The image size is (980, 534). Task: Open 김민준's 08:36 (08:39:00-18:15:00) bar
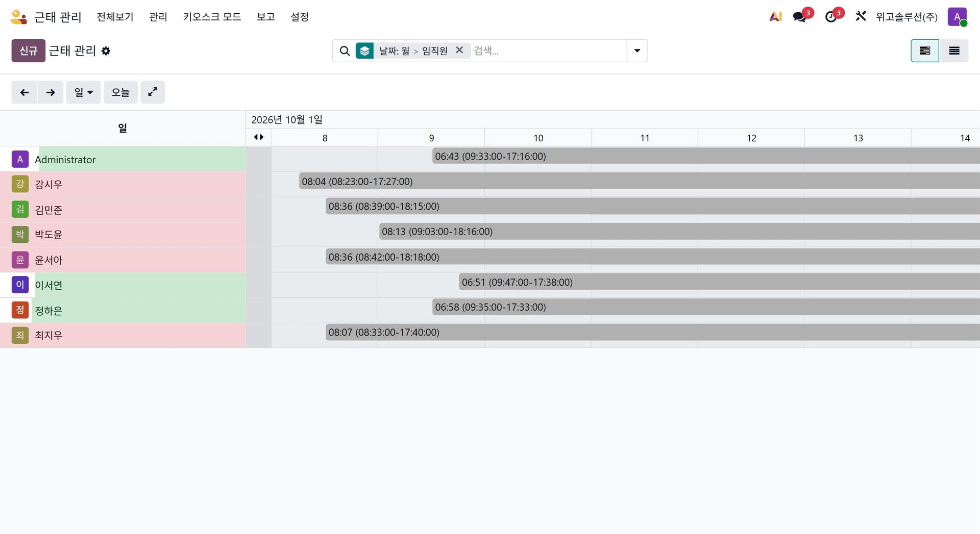[x=653, y=206]
